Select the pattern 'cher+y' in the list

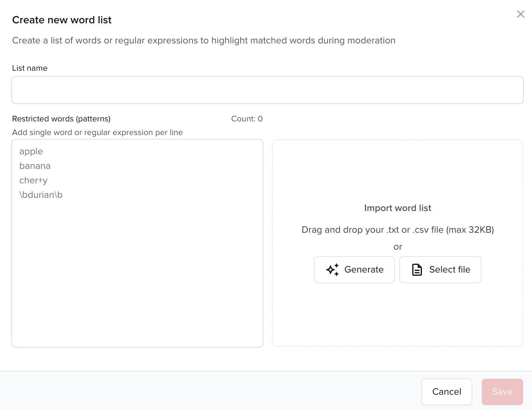(33, 180)
